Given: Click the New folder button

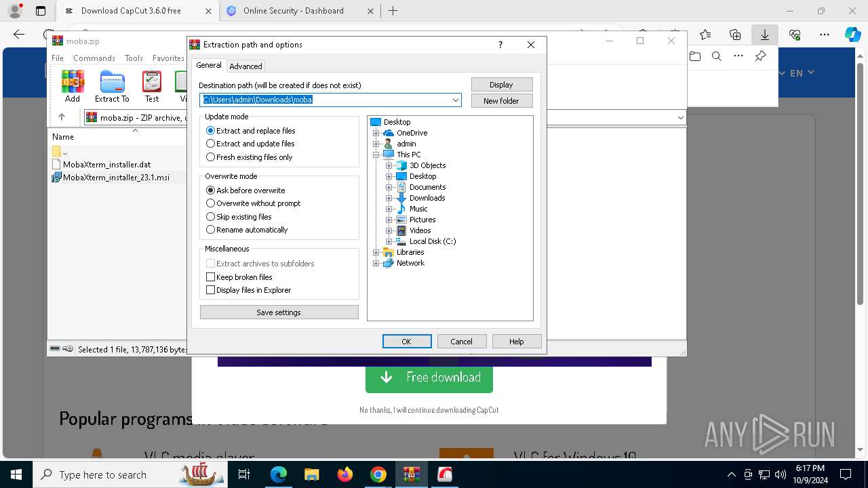Looking at the screenshot, I should click(x=502, y=101).
